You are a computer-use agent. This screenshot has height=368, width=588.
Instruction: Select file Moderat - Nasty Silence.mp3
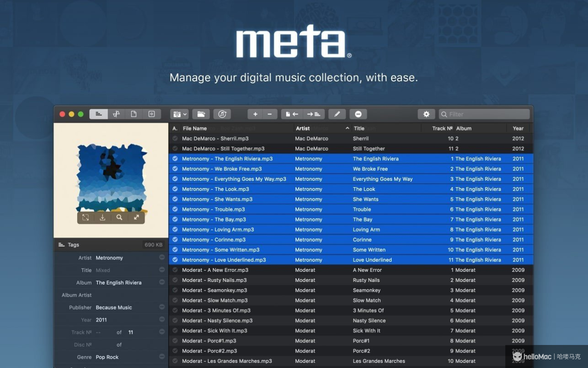click(217, 321)
